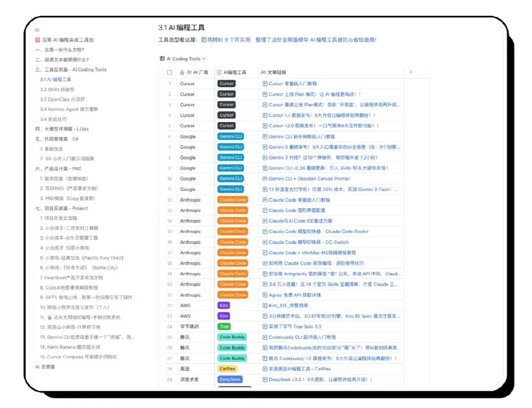
Task: Go to 8. Coze本地部署保姆级教程
Action: 69,288
